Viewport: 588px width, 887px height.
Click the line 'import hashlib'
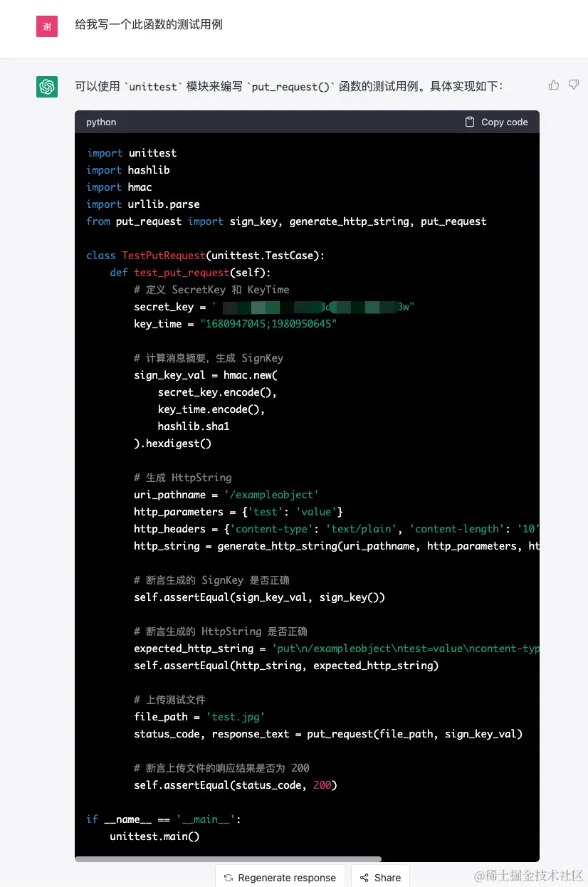(128, 170)
